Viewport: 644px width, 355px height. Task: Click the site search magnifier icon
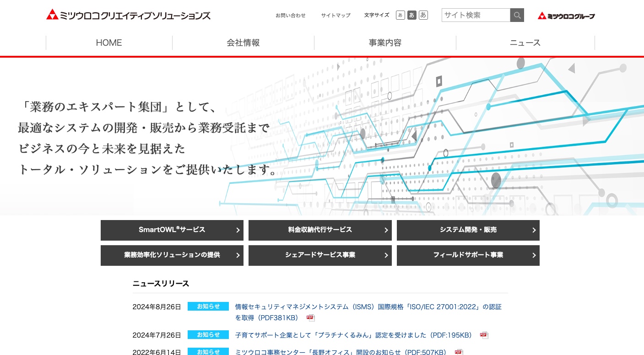(x=517, y=15)
